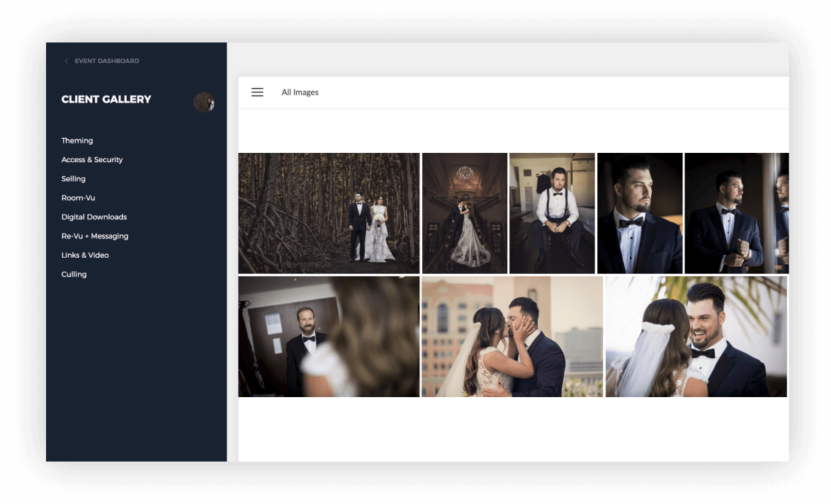
Task: Open the bearded older man in tuxedo photo
Action: (329, 337)
